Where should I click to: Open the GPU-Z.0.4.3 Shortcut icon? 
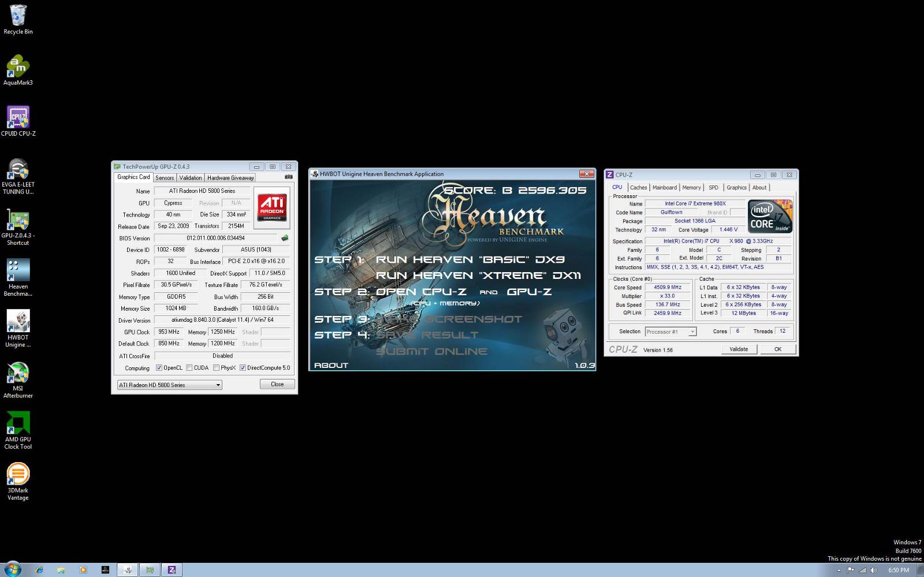[x=18, y=227]
